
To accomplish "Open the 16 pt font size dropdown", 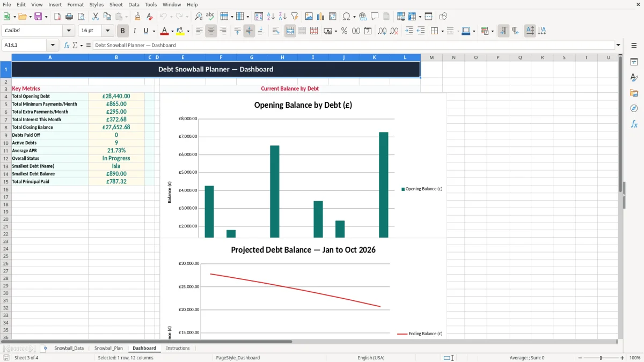I will click(x=107, y=31).
